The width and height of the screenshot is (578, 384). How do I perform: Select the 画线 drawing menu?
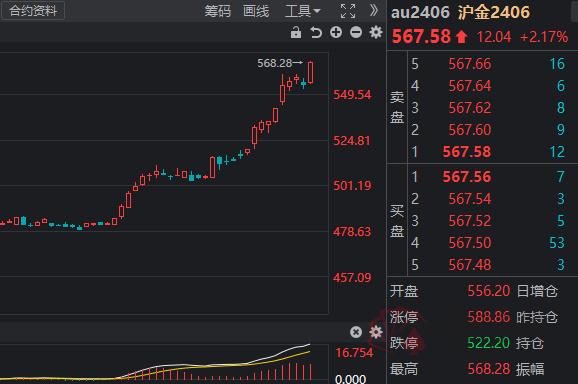pos(256,11)
